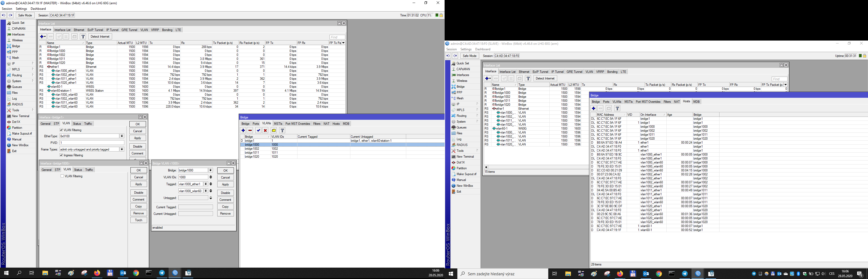Enable VLAN Filtering for bridge1000
The image size is (868, 279).
click(62, 176)
